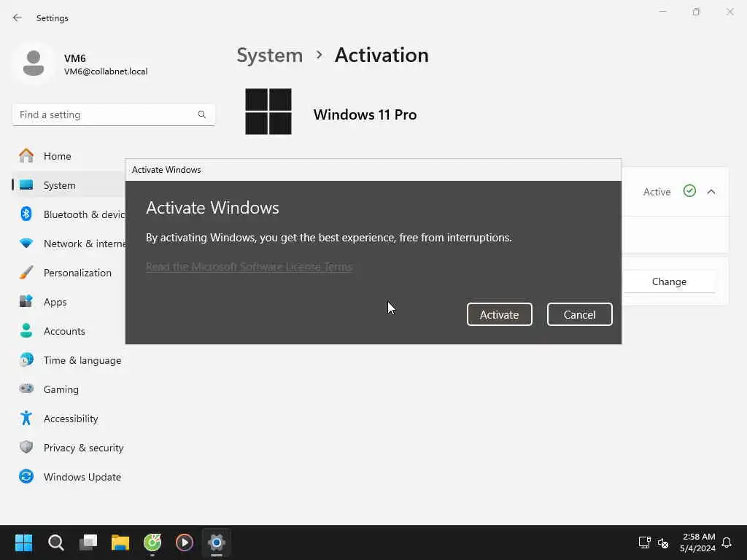This screenshot has width=747, height=560.
Task: Open the notifications bell
Action: pos(727,542)
